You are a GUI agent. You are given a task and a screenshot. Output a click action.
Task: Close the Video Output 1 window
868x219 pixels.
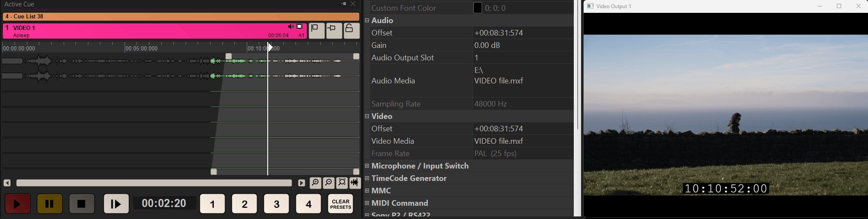point(858,6)
